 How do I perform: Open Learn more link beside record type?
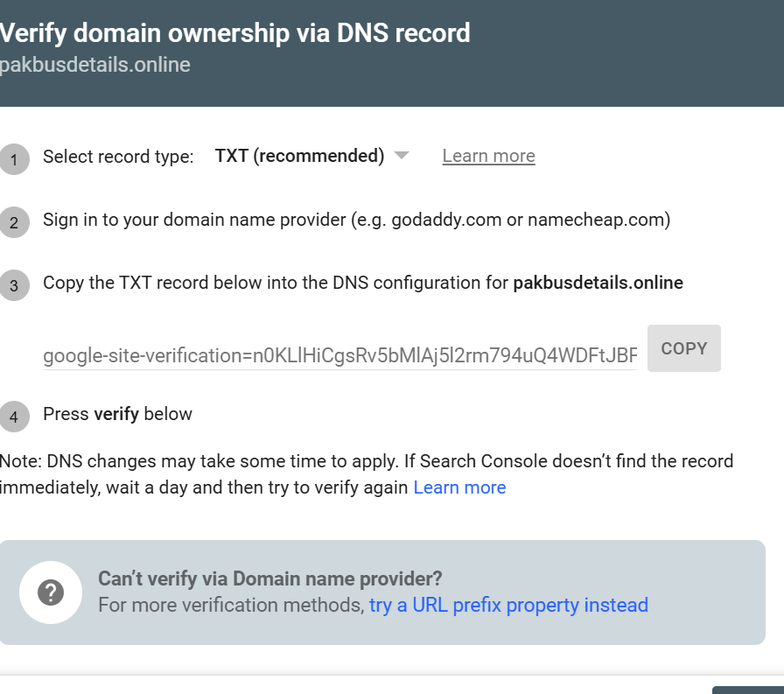[x=488, y=156]
